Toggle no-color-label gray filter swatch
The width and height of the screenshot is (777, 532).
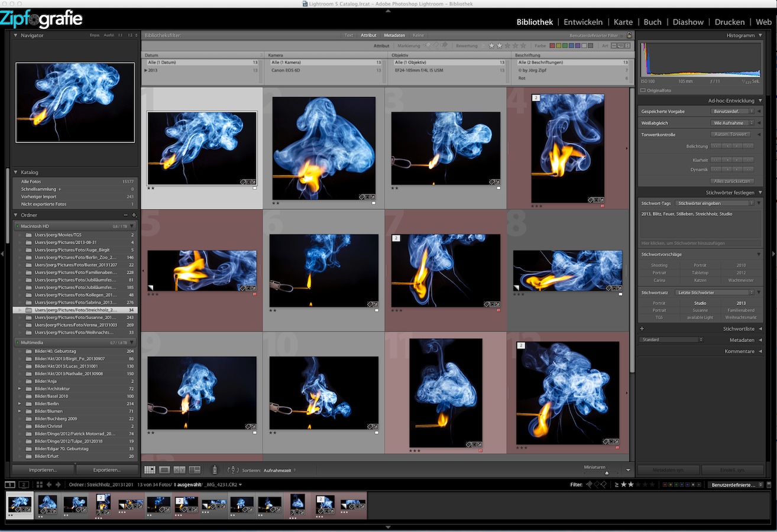pos(590,46)
